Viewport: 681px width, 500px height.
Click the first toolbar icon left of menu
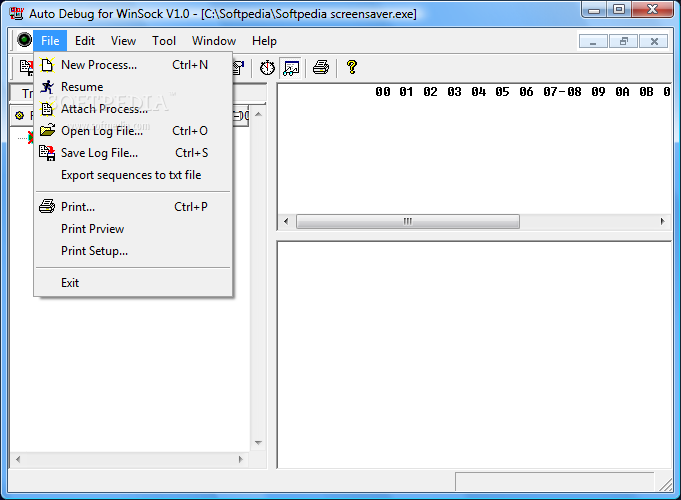[x=26, y=68]
